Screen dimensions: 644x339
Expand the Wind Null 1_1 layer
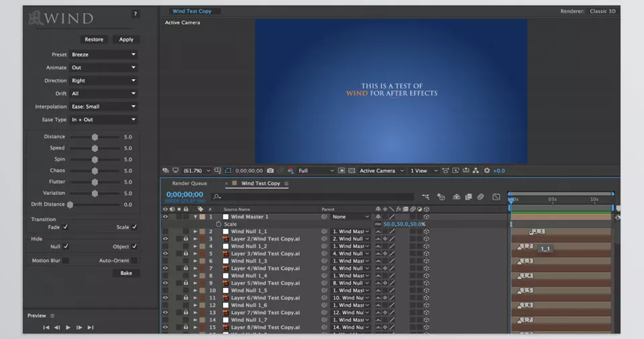pos(195,232)
